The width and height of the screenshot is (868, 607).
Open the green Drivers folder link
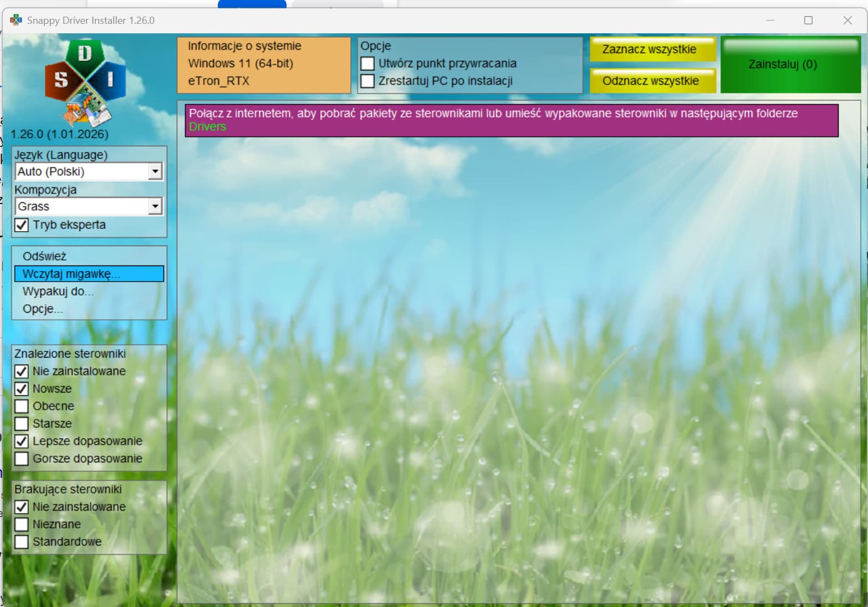(207, 127)
